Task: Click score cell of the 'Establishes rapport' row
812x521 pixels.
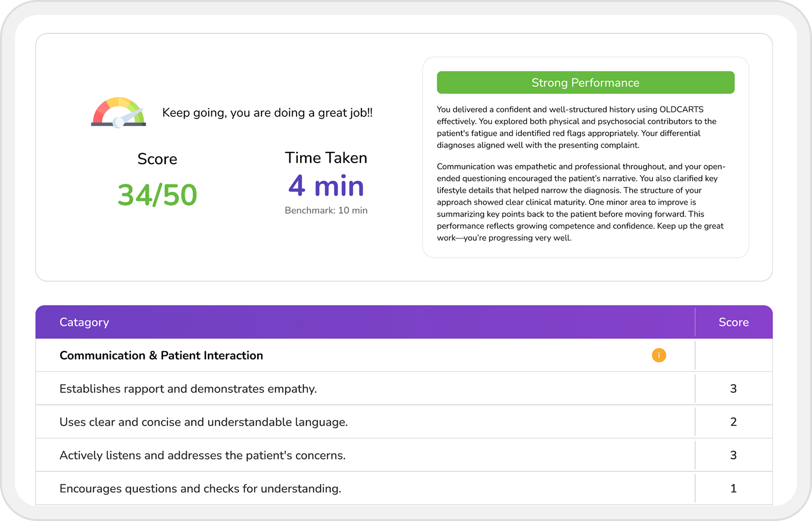Action: point(734,388)
